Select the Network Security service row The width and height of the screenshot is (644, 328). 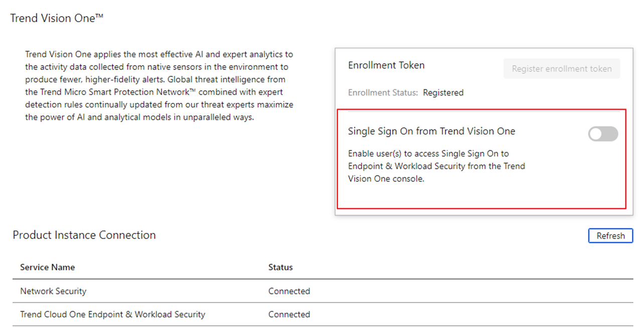(53, 291)
